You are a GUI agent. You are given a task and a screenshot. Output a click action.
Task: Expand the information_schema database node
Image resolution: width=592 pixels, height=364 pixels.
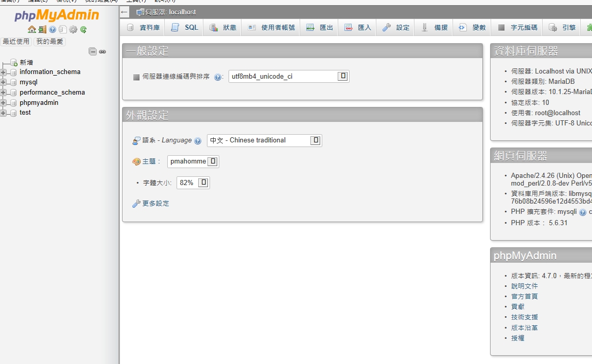(3, 72)
